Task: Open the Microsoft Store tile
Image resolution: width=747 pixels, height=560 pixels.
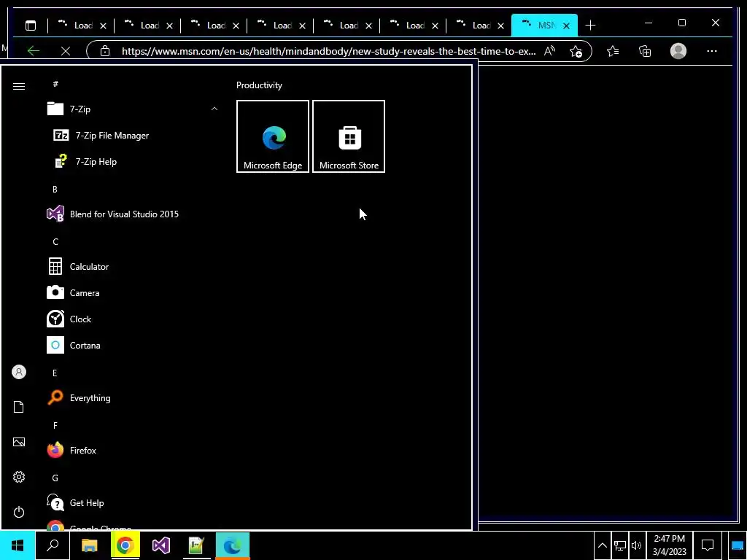Action: tap(349, 136)
